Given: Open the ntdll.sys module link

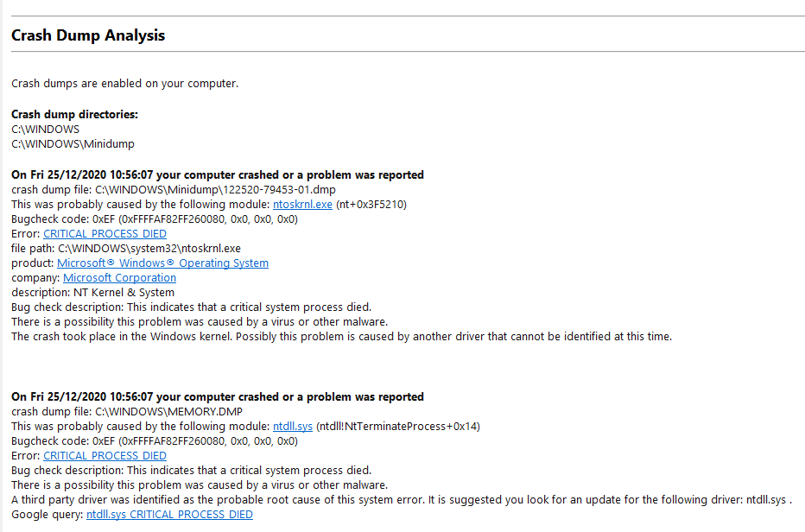Looking at the screenshot, I should [293, 427].
